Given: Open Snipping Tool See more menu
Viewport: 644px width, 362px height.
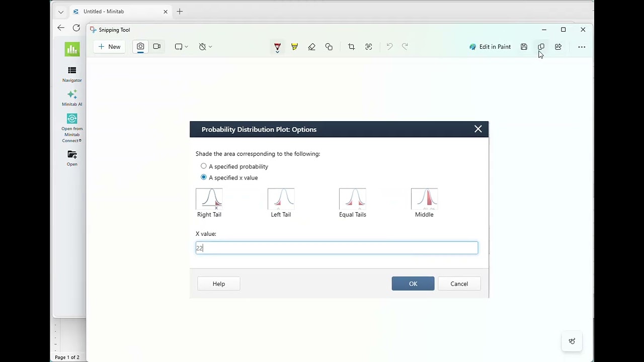Looking at the screenshot, I should point(582,47).
